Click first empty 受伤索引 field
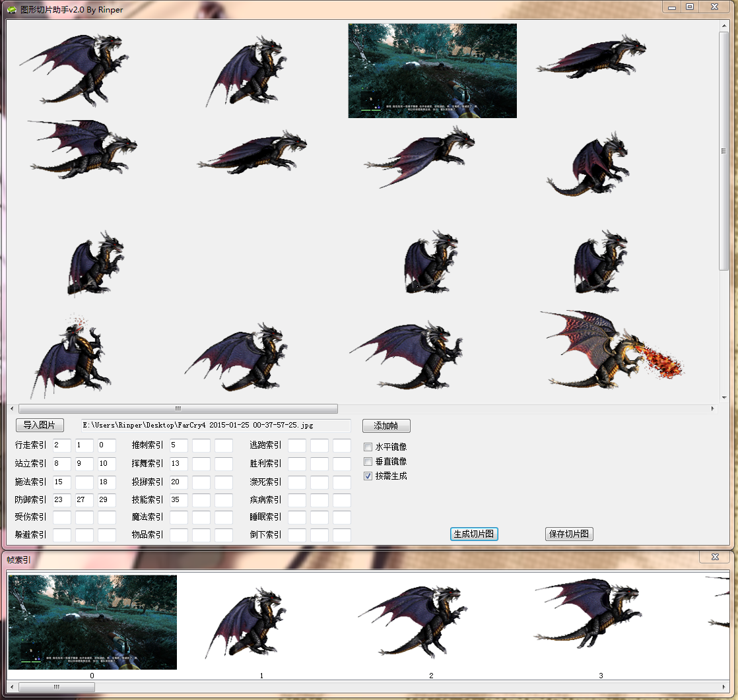 [61, 517]
